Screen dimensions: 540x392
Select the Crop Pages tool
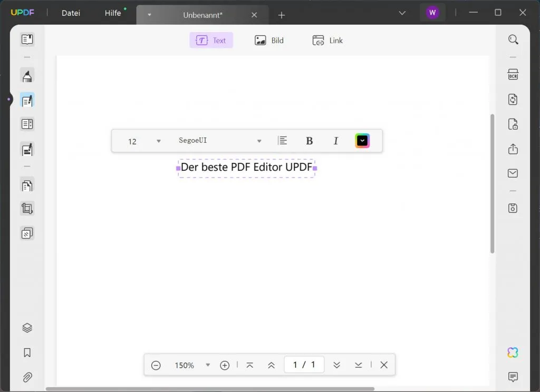(x=27, y=209)
